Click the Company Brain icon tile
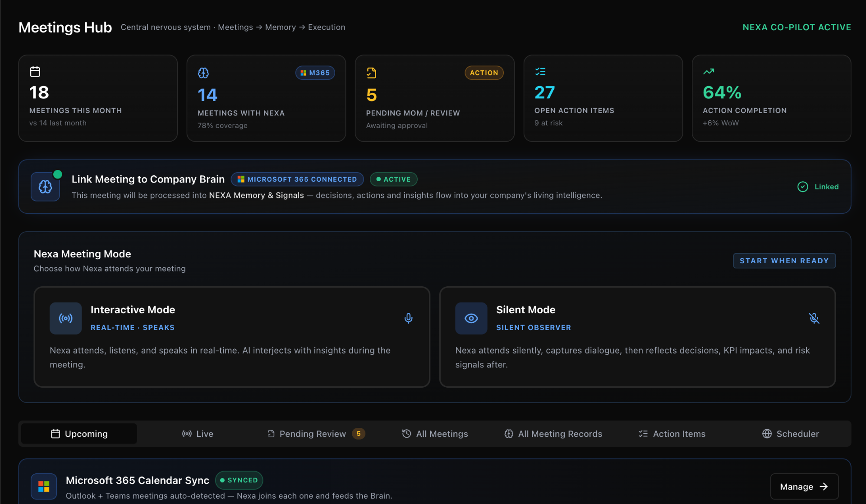 [x=45, y=187]
